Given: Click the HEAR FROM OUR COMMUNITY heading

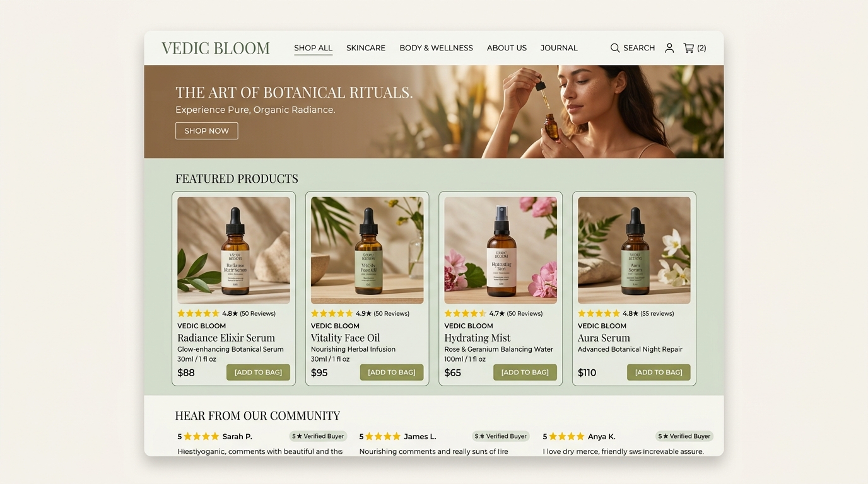Looking at the screenshot, I should coord(257,415).
